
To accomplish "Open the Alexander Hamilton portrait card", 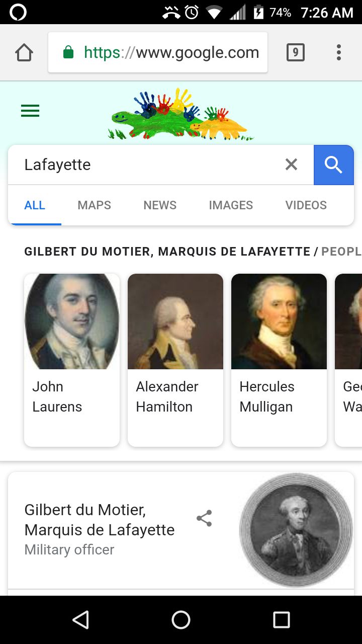I will pos(175,360).
